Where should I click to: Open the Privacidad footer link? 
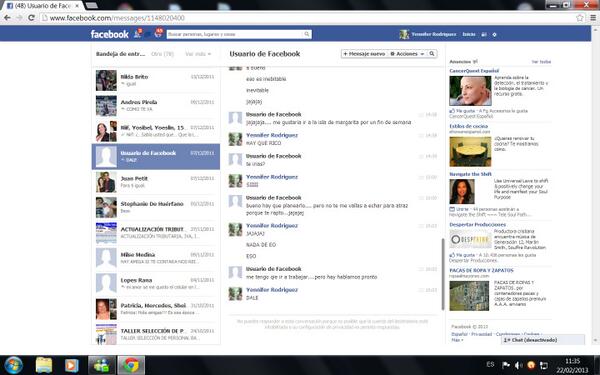pyautogui.click(x=481, y=334)
